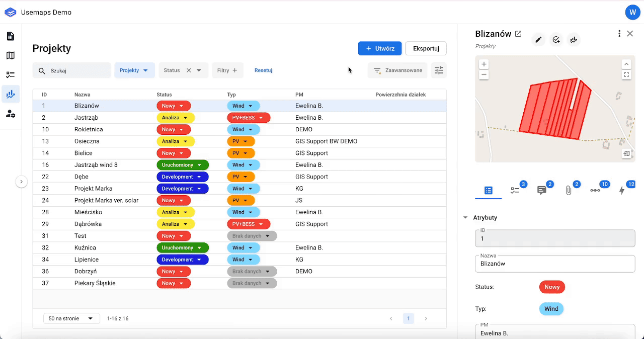
Task: Click the red Nowy status chip in attributes
Action: (552, 287)
